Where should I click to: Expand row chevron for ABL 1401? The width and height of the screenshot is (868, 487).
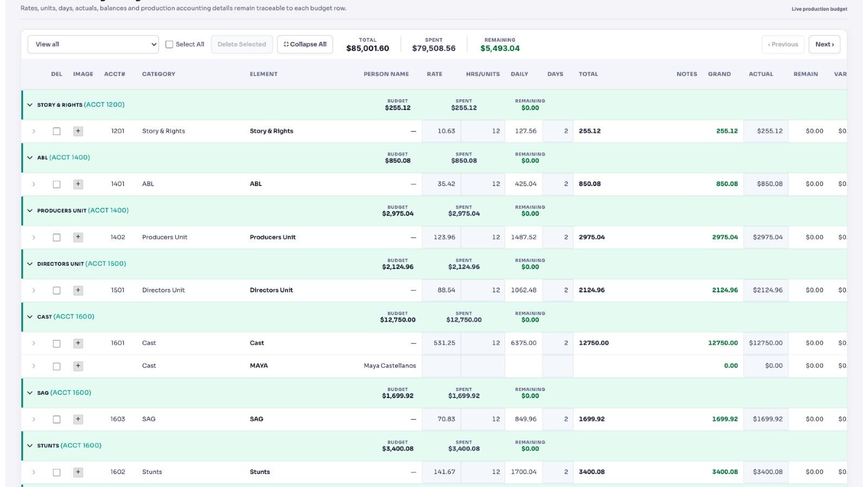[x=34, y=184]
